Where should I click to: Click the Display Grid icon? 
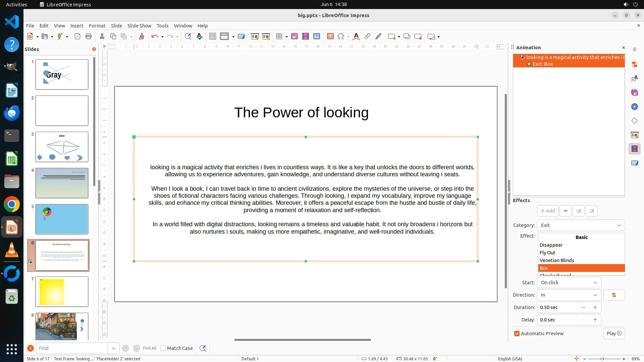coord(212,37)
